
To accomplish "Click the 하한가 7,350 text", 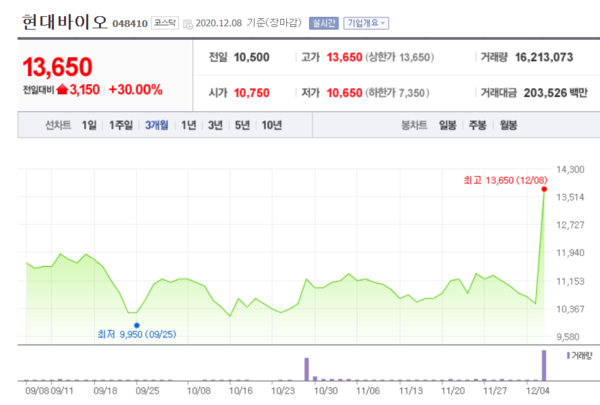I will [x=397, y=93].
